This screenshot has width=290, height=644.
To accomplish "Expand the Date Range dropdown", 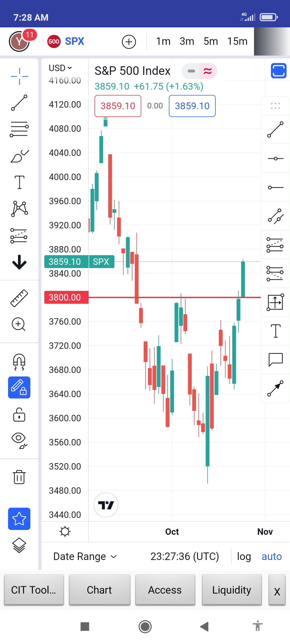I will coord(85,557).
